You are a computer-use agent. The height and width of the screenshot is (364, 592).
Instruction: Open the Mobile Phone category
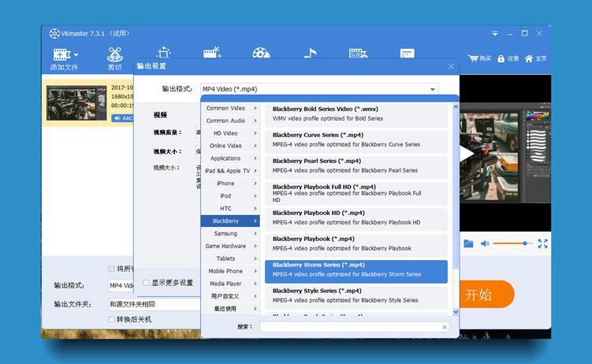pos(230,271)
